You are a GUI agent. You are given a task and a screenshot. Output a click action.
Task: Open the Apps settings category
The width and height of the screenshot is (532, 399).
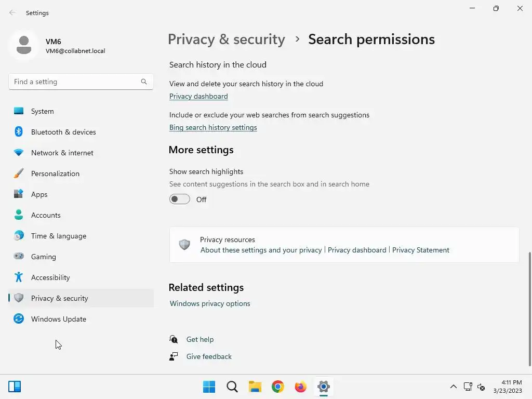click(x=39, y=194)
